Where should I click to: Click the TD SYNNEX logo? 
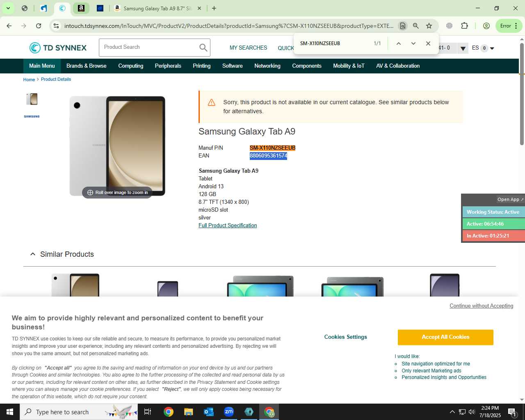(x=58, y=48)
